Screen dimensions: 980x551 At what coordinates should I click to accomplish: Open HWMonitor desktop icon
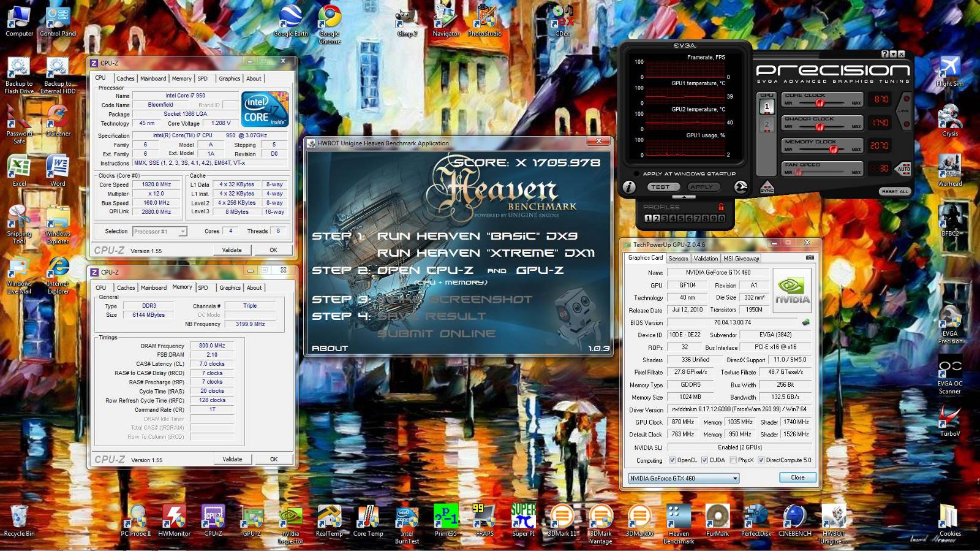pos(175,521)
